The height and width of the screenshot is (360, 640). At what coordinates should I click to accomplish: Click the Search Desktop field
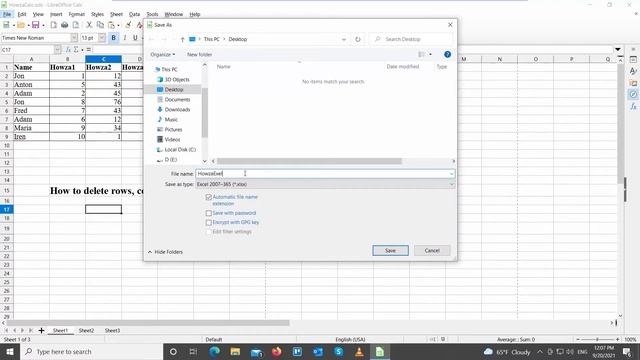411,39
